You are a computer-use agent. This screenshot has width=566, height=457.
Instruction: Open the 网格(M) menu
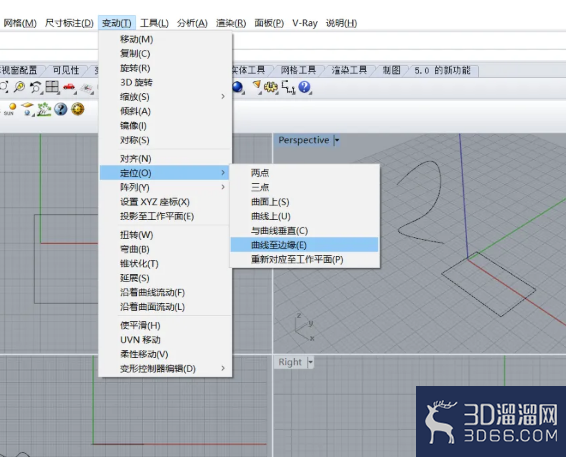click(20, 23)
